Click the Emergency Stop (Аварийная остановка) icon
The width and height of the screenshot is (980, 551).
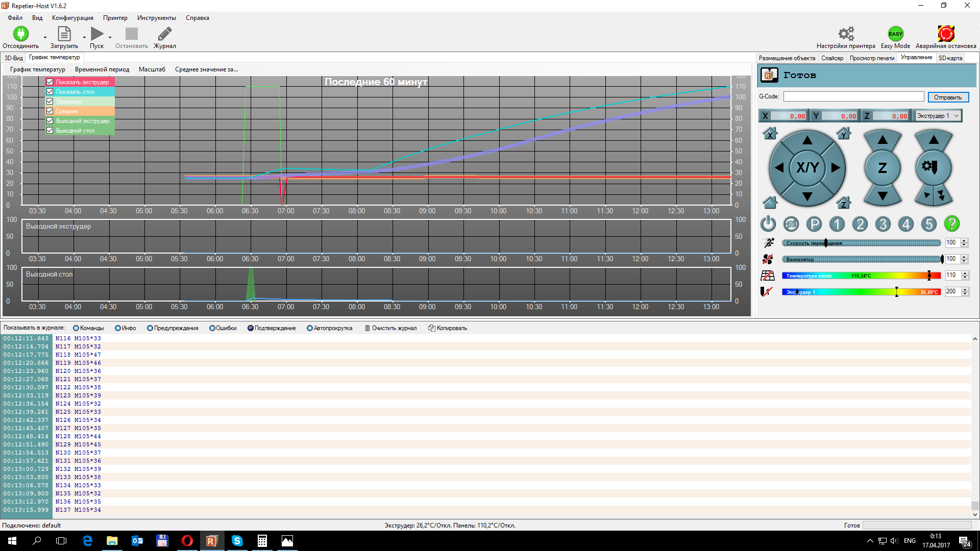pos(945,34)
